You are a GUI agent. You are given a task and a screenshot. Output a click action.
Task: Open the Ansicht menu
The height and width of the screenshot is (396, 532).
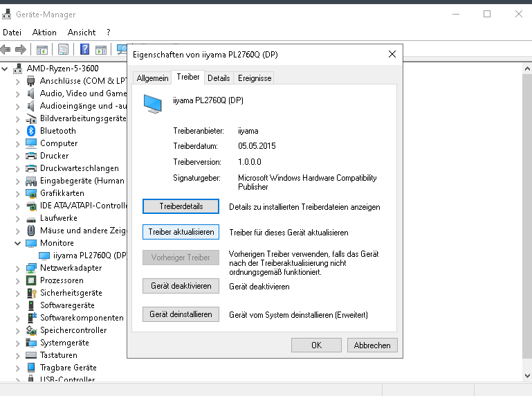pos(82,33)
